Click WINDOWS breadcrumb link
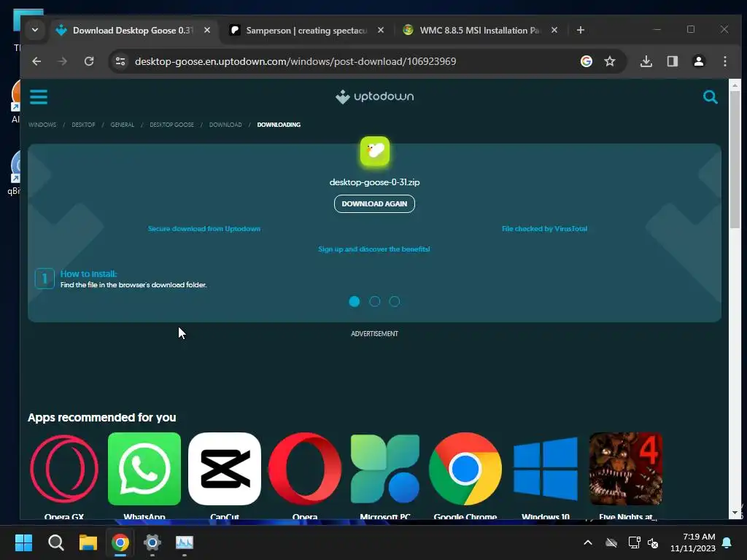The width and height of the screenshot is (747, 560). pyautogui.click(x=42, y=125)
